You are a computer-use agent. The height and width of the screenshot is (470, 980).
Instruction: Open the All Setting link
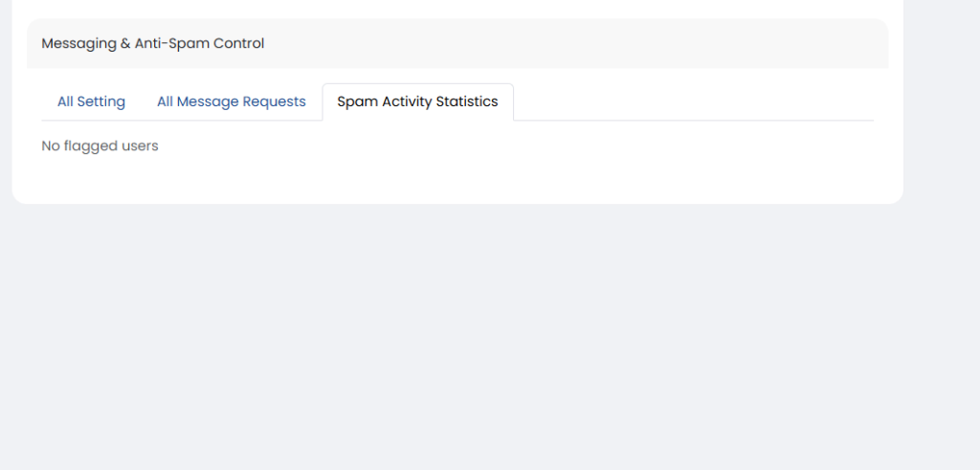tap(91, 101)
